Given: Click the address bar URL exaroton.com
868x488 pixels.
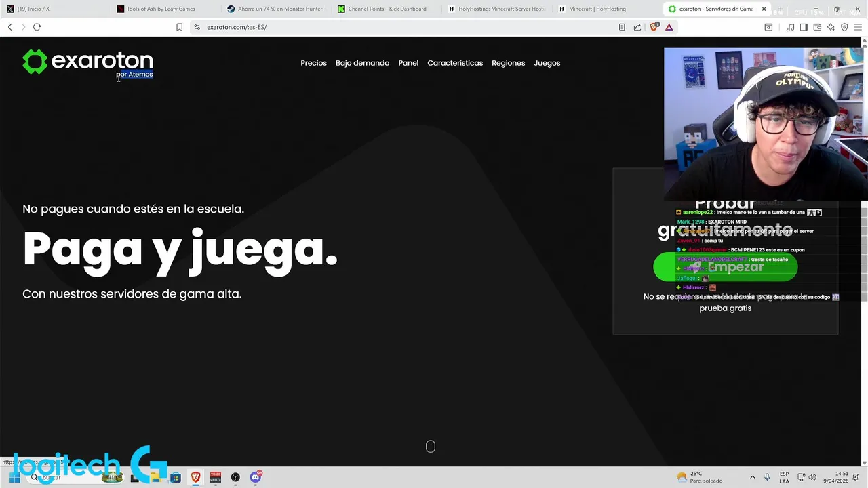Looking at the screenshot, I should click(x=237, y=27).
